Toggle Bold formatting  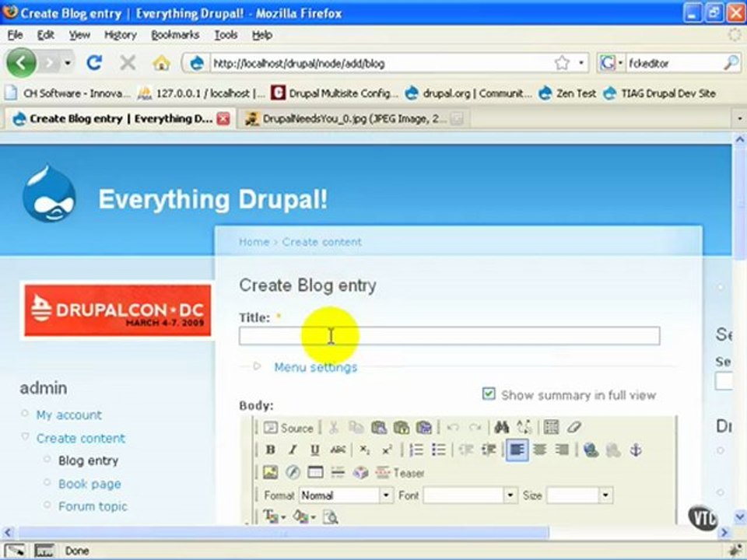pyautogui.click(x=271, y=450)
